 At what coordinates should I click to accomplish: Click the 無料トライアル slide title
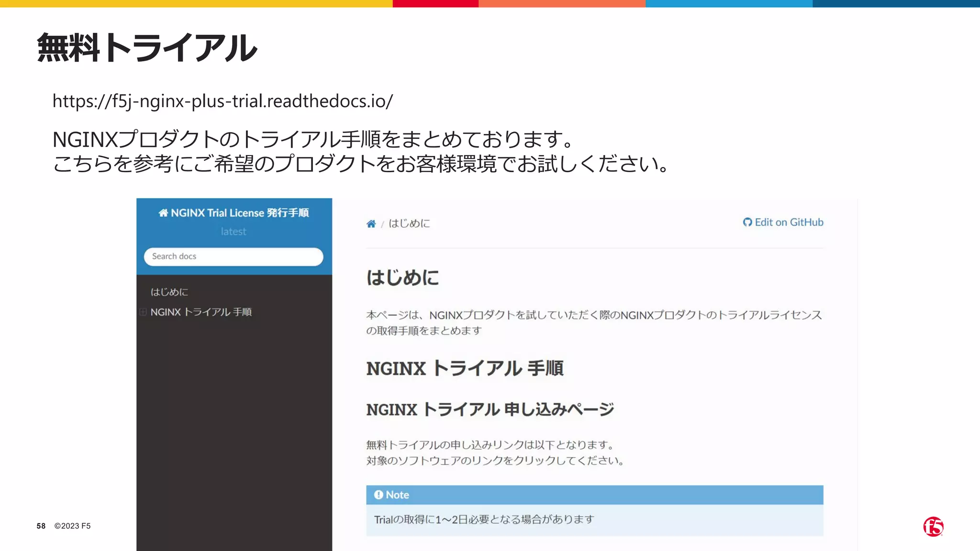[x=147, y=47]
